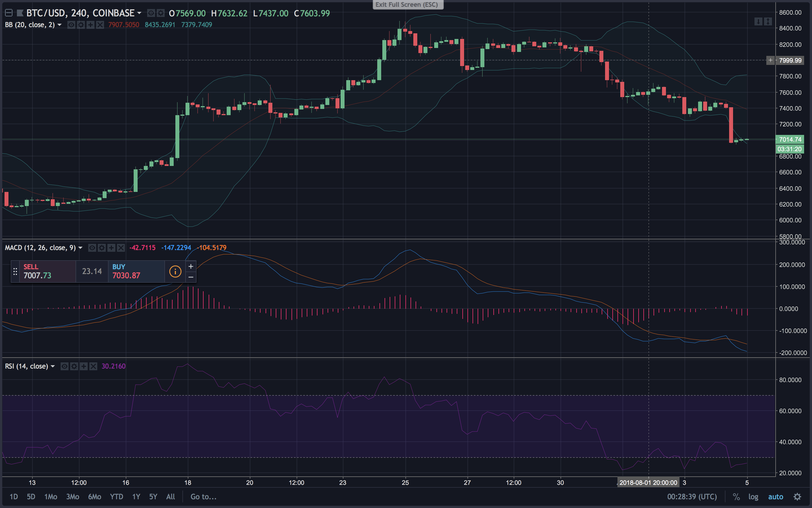Click MACD line value -147.2294
Screen dimensions: 812x508
click(x=176, y=248)
